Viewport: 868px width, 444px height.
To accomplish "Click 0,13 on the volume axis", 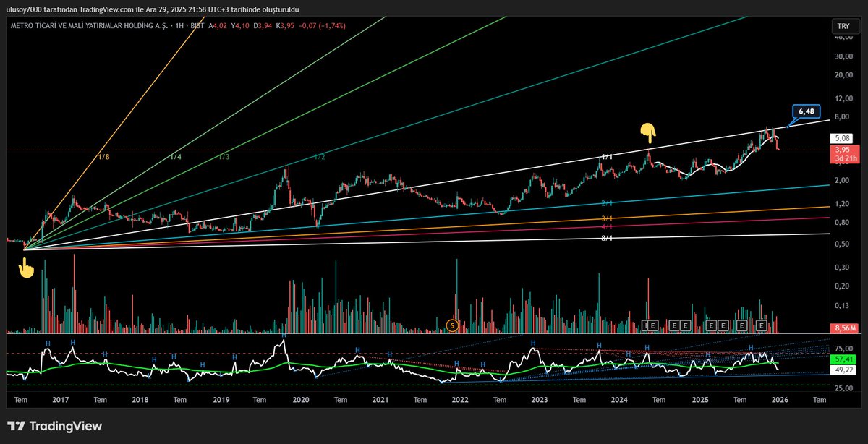I will pos(843,305).
